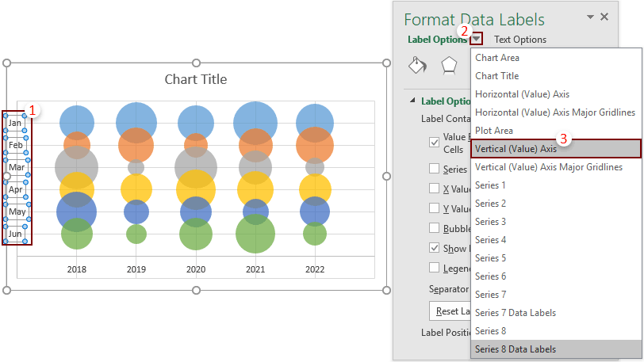Select Chart Title from the list
644x362 pixels.
pos(556,76)
